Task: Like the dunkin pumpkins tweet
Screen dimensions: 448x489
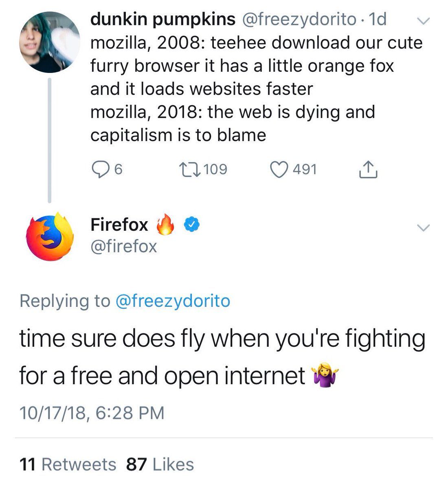Action: (x=279, y=170)
